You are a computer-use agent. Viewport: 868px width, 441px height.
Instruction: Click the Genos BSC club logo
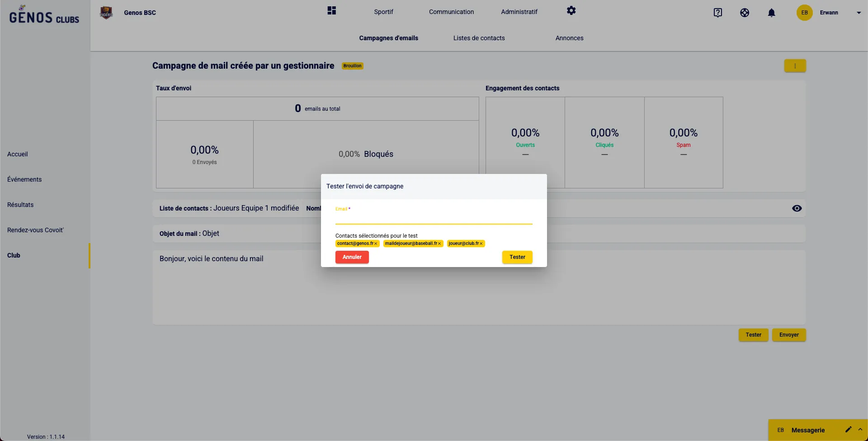106,13
